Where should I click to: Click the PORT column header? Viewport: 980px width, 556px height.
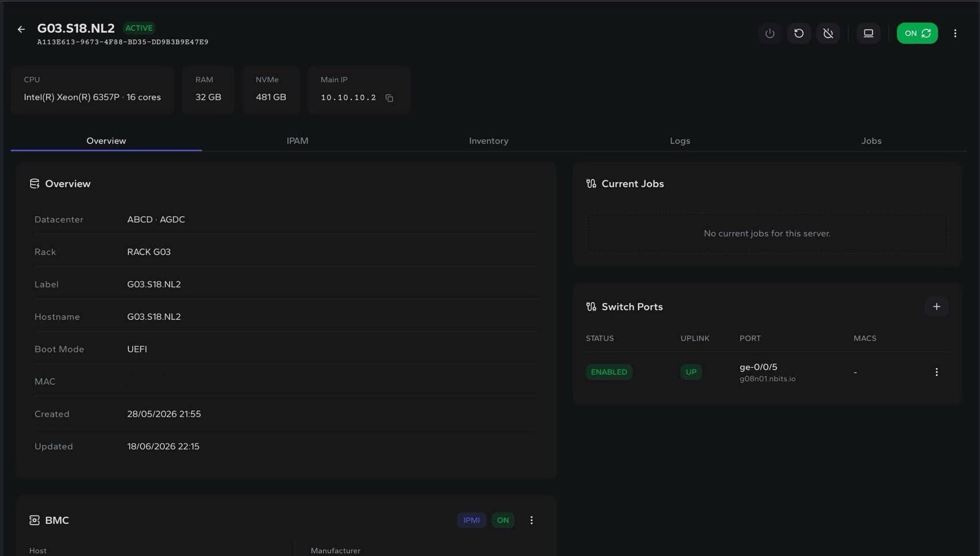point(750,338)
